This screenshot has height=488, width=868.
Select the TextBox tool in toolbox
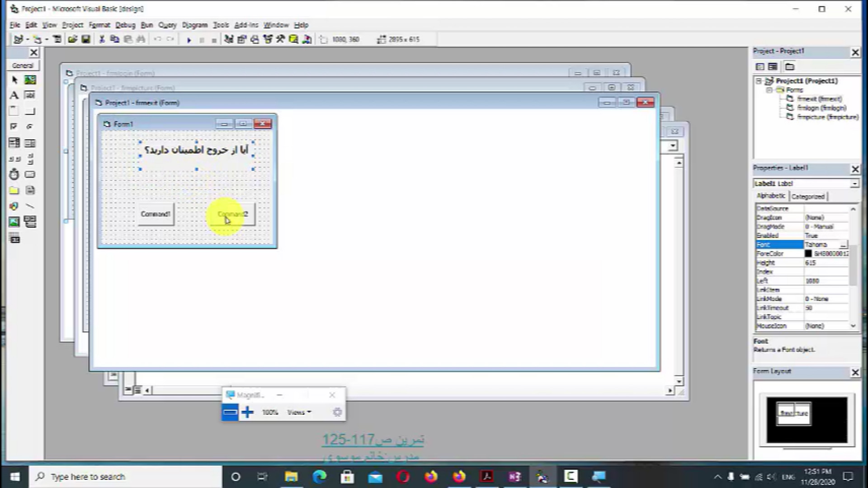pos(30,95)
